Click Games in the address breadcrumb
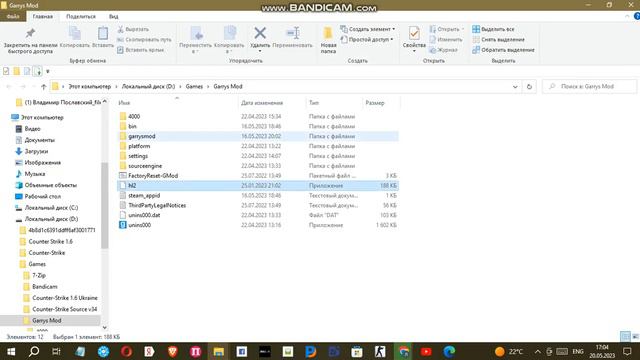Image resolution: width=640 pixels, height=360 pixels. [194, 87]
